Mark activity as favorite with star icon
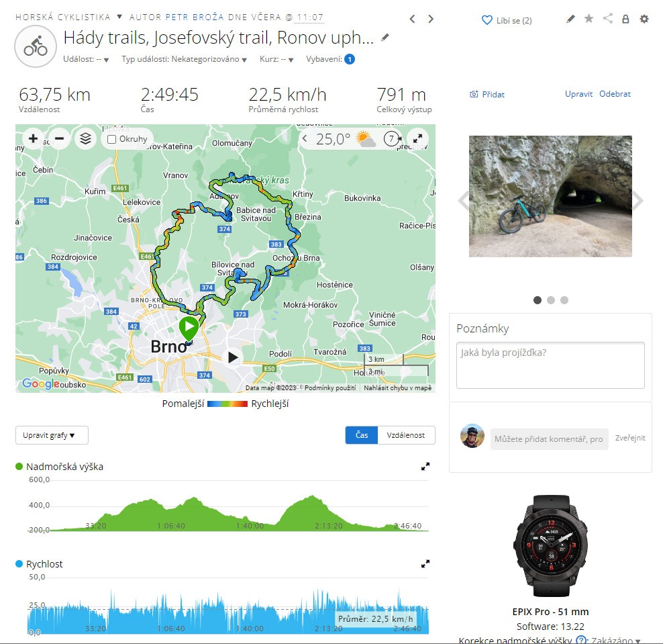The width and height of the screenshot is (663, 644). tap(589, 19)
